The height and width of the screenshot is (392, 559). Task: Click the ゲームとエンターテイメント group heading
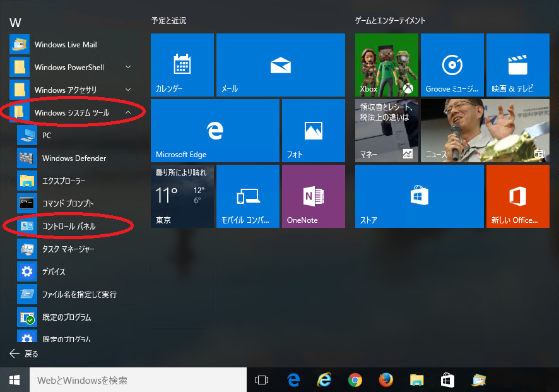point(390,21)
